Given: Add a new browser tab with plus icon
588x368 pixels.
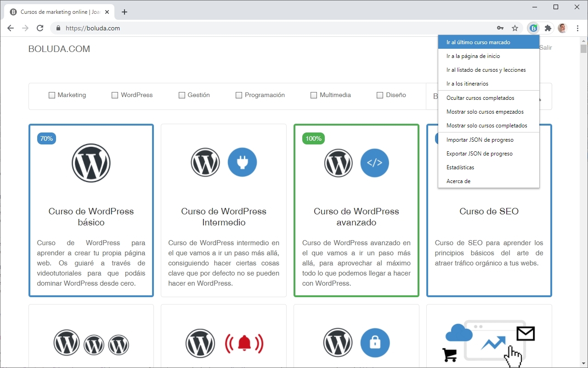Looking at the screenshot, I should pos(124,12).
